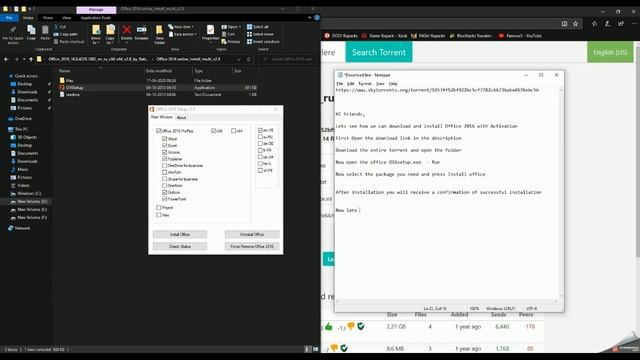Open the Move to dropdown
Viewport: 640px width, 360px height.
(96, 35)
